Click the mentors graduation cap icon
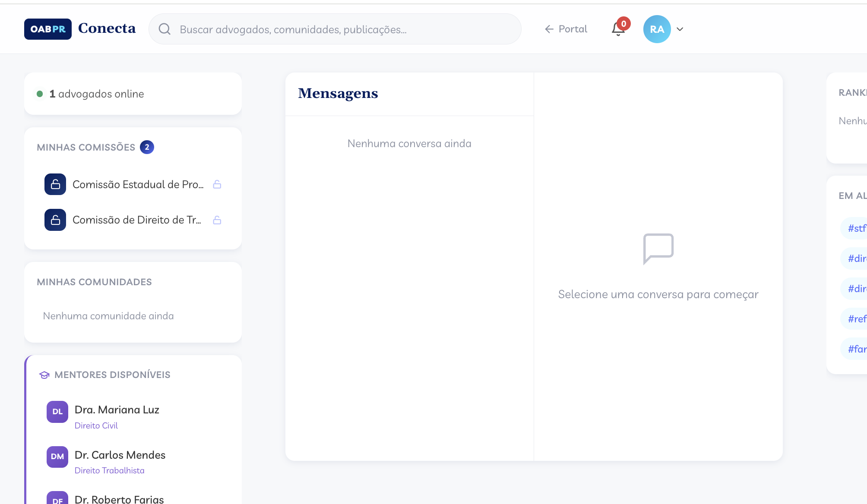This screenshot has width=867, height=504. coord(44,375)
